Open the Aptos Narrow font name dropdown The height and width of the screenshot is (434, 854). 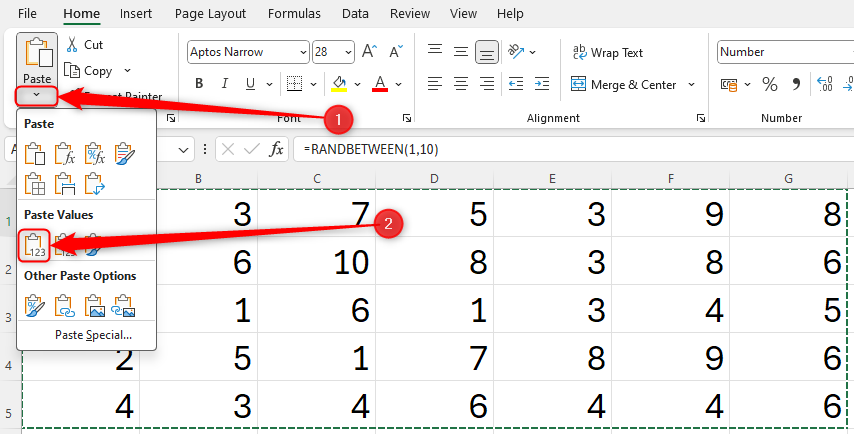point(304,52)
